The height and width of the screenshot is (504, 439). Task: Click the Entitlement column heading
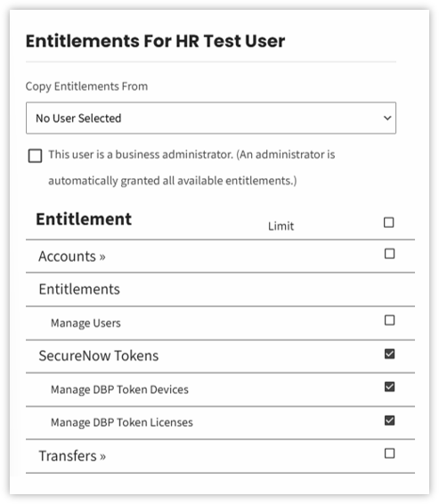tap(84, 219)
